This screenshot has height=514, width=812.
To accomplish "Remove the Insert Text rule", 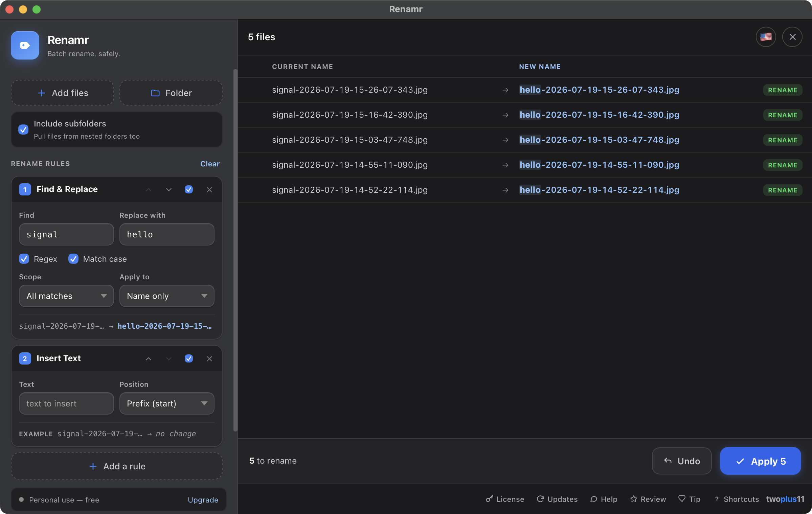I will pyautogui.click(x=209, y=359).
